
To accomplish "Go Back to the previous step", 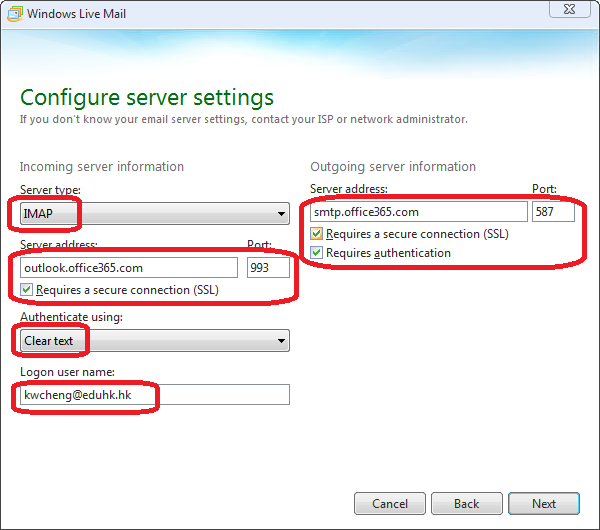I will (x=467, y=504).
